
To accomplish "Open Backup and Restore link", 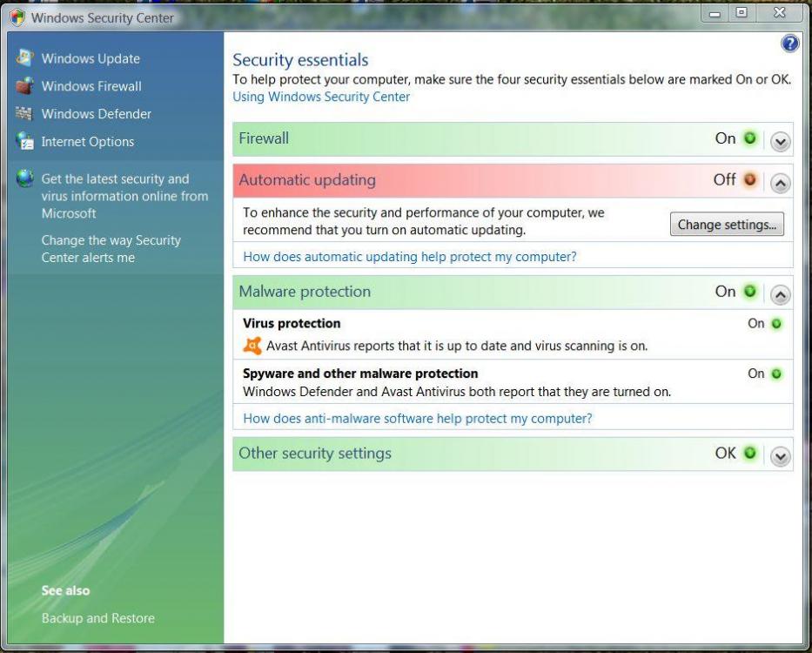I will click(97, 618).
